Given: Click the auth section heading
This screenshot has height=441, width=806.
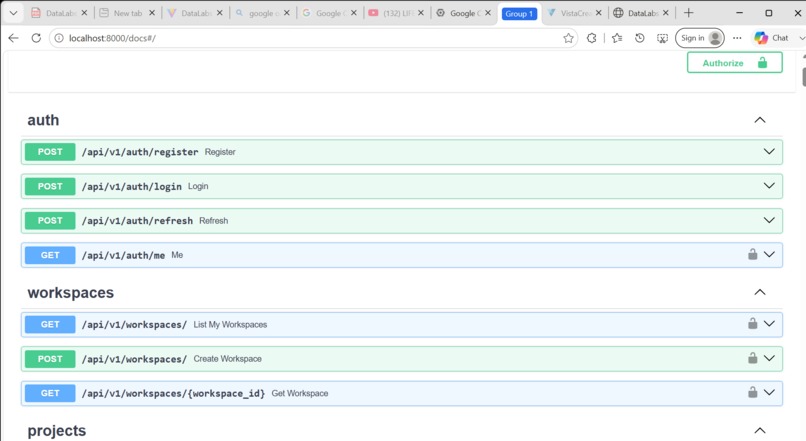Looking at the screenshot, I should point(43,120).
